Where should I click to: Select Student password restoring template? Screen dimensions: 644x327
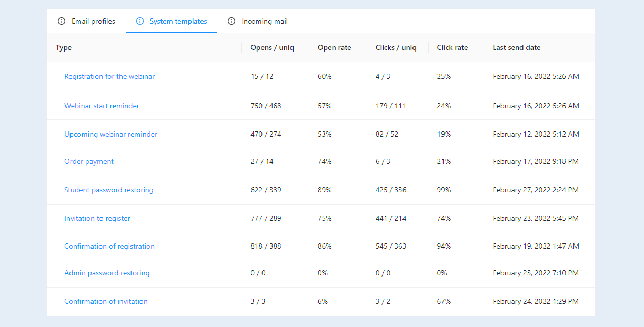[109, 190]
